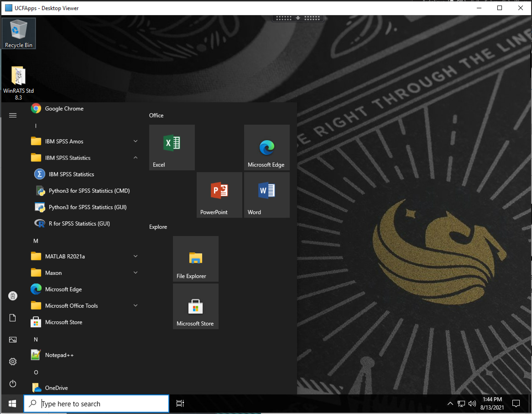The width and height of the screenshot is (532, 414).
Task: Select the Explore tile group heading
Action: tap(158, 227)
